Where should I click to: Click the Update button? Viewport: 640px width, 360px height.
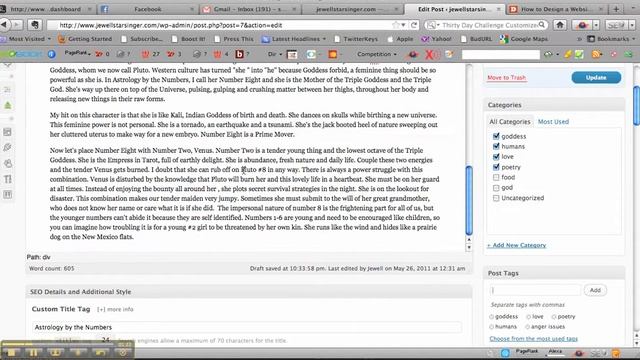596,77
